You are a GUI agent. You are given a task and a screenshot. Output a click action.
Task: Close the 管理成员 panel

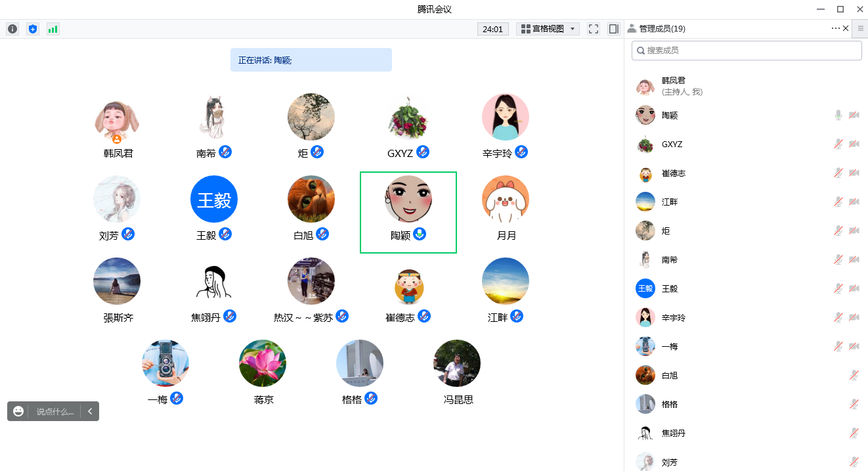(846, 28)
